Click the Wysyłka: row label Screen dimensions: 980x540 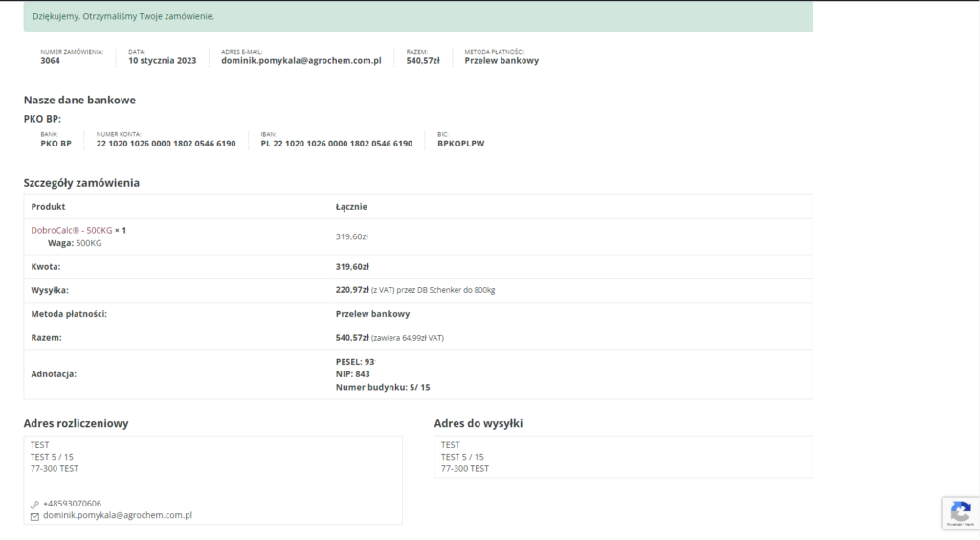pyautogui.click(x=50, y=290)
